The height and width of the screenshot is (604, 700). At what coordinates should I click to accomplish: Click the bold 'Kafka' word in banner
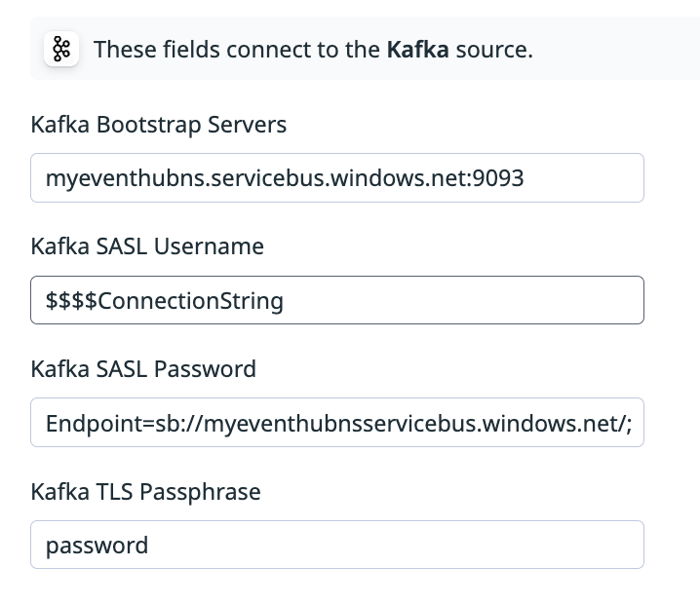click(417, 49)
